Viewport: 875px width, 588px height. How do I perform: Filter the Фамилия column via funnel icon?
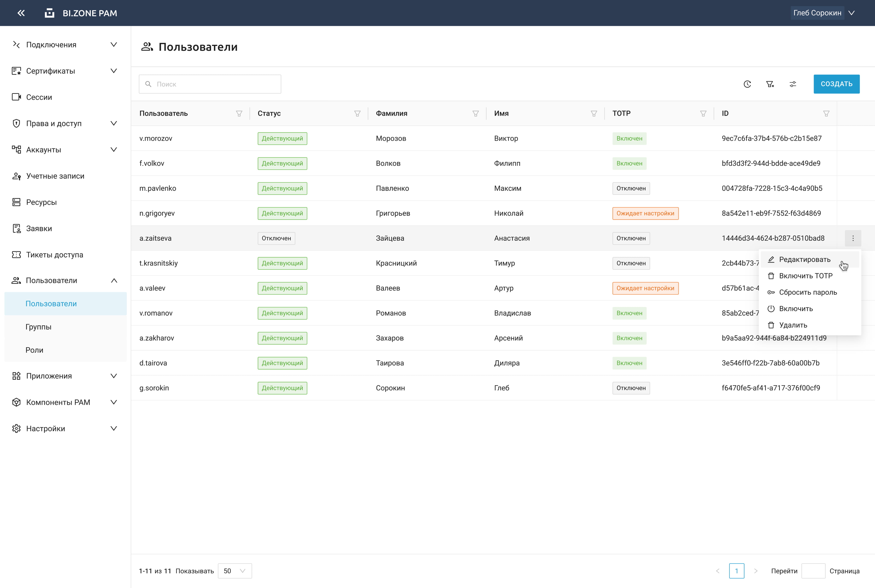point(475,114)
